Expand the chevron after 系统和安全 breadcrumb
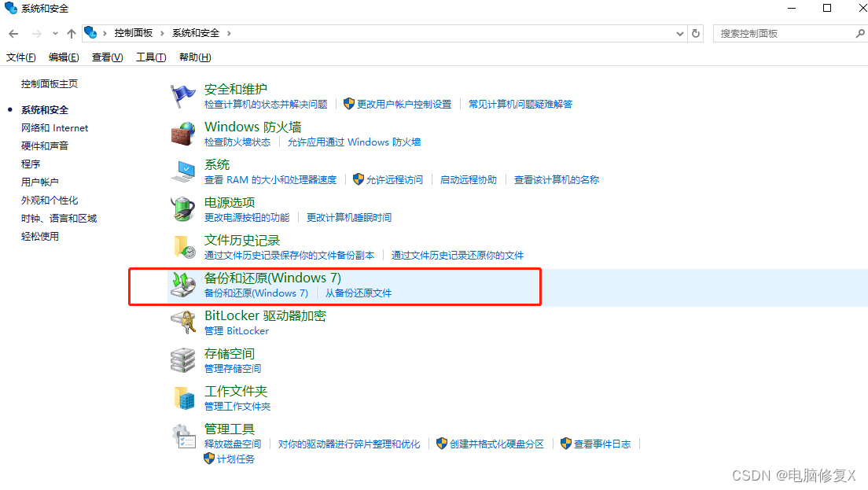The height and width of the screenshot is (490, 868). [x=229, y=33]
